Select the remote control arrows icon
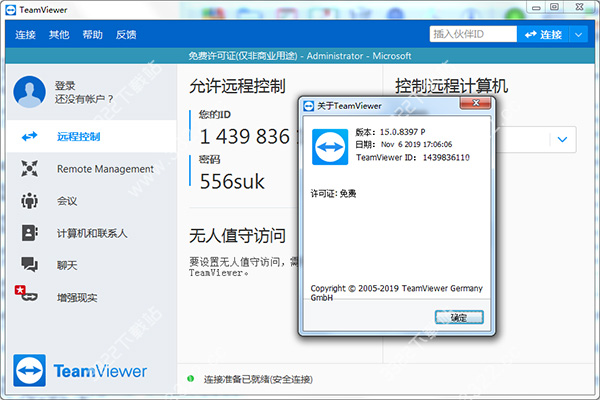Image resolution: width=600 pixels, height=400 pixels. click(29, 136)
